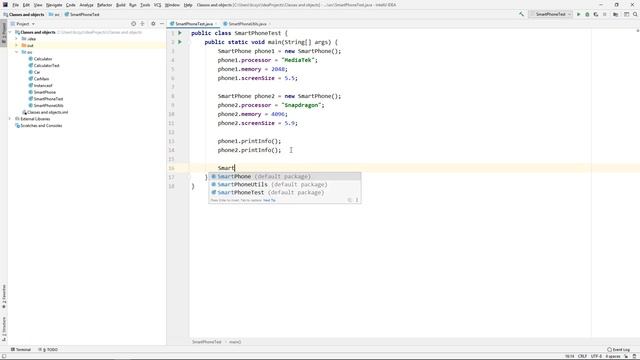Image resolution: width=640 pixels, height=360 pixels.
Task: Switch to SmartPhoneUtils.java tab
Action: [247, 24]
